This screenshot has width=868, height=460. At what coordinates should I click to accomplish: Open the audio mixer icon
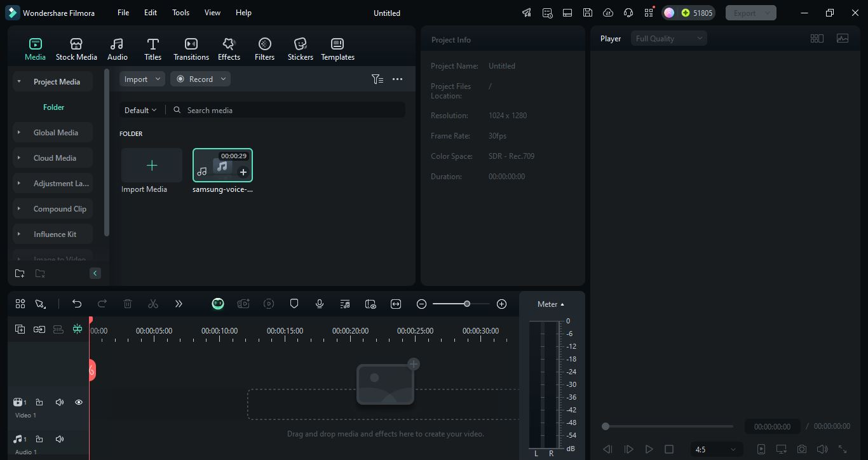345,304
